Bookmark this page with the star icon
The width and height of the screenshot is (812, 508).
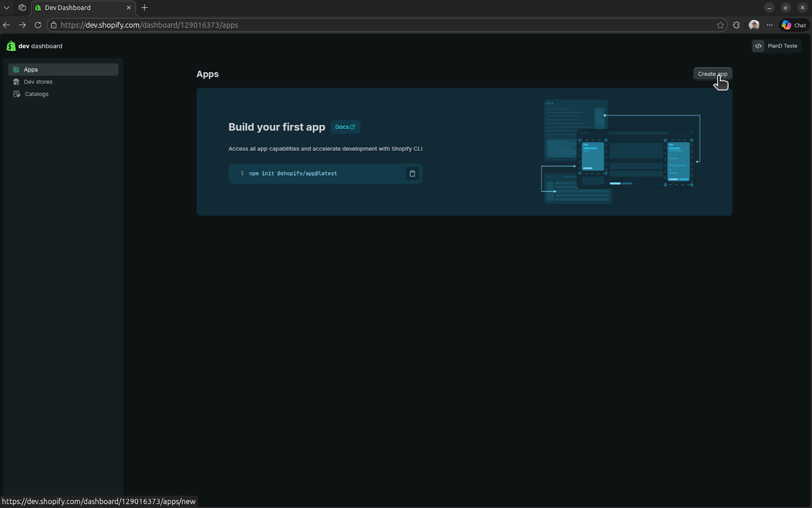click(x=720, y=25)
